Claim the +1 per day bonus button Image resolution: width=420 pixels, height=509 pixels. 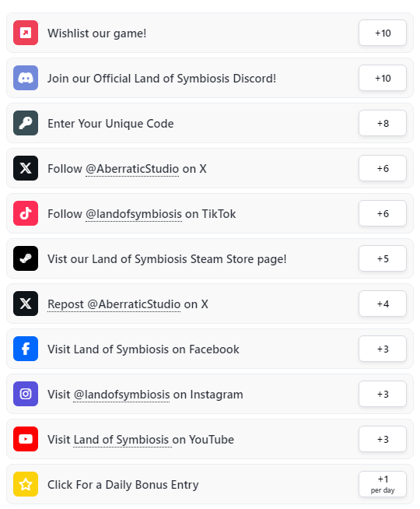[383, 484]
